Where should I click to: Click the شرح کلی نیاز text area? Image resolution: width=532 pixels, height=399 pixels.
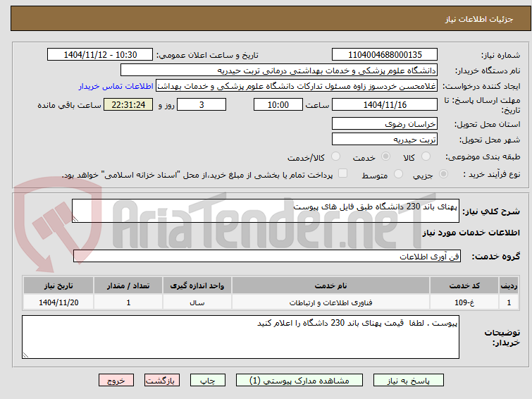pos(266,211)
